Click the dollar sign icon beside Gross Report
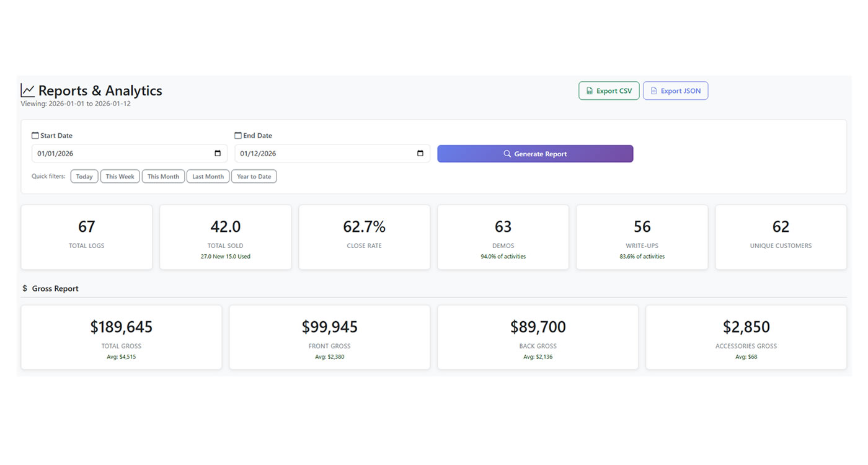 pyautogui.click(x=25, y=288)
